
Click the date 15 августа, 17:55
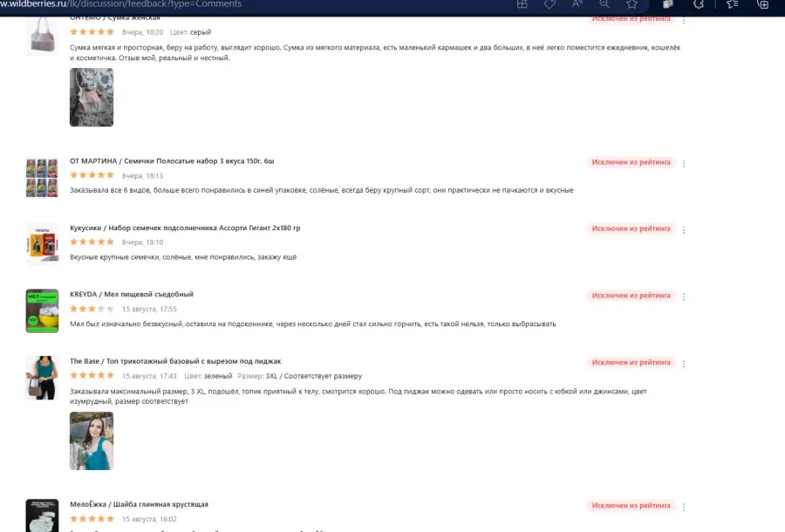[x=150, y=310]
